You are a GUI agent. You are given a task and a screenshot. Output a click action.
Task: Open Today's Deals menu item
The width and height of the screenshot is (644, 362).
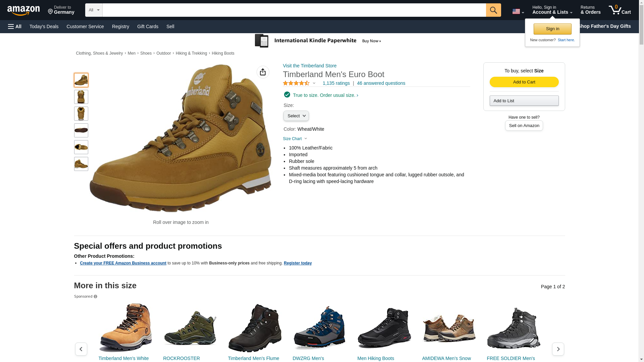[44, 26]
